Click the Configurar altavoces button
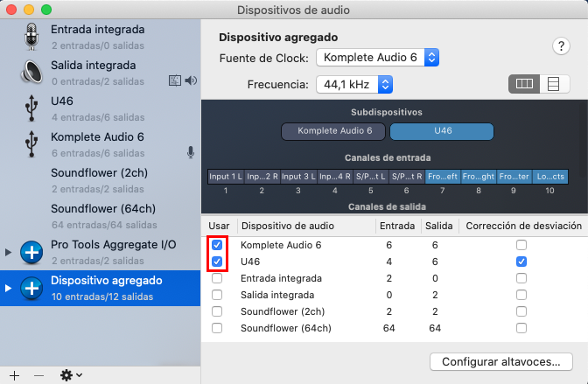The width and height of the screenshot is (588, 384). (x=501, y=361)
